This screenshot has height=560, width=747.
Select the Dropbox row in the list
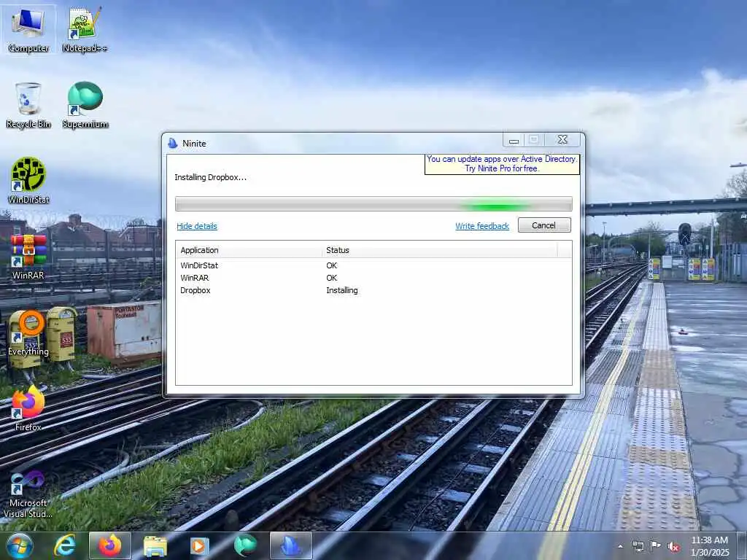[x=373, y=290]
